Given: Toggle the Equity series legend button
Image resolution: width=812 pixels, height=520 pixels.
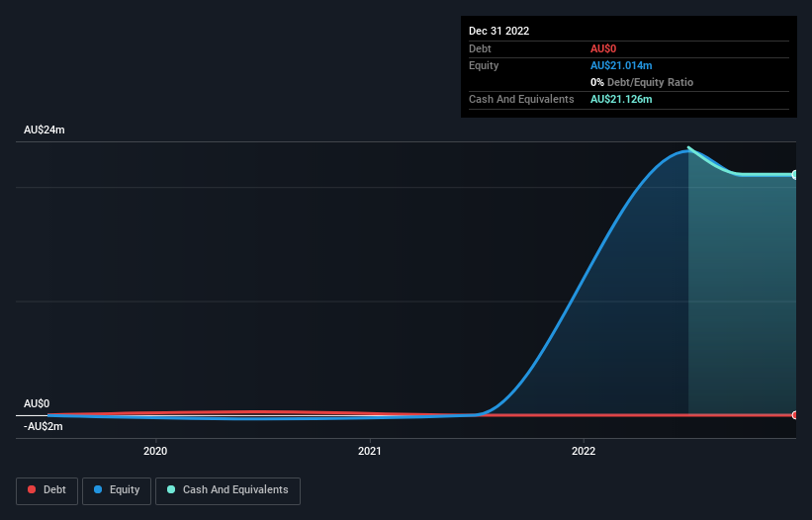Looking at the screenshot, I should pos(117,490).
